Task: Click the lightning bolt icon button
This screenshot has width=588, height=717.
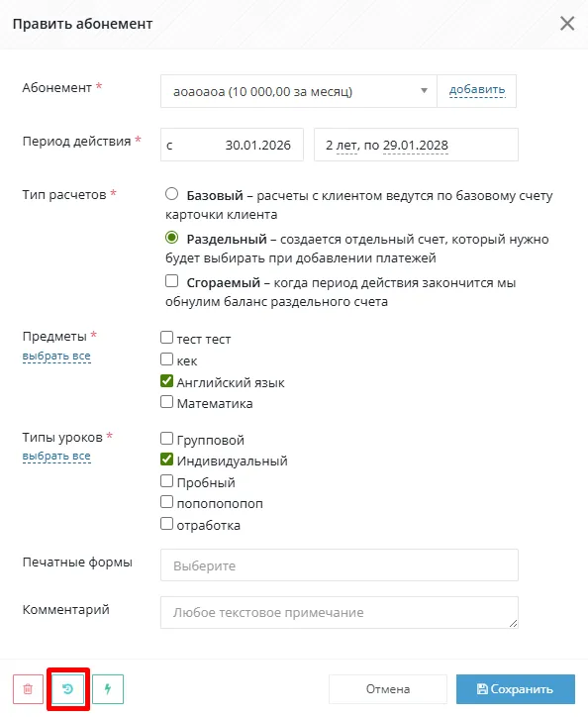Action: 108,688
